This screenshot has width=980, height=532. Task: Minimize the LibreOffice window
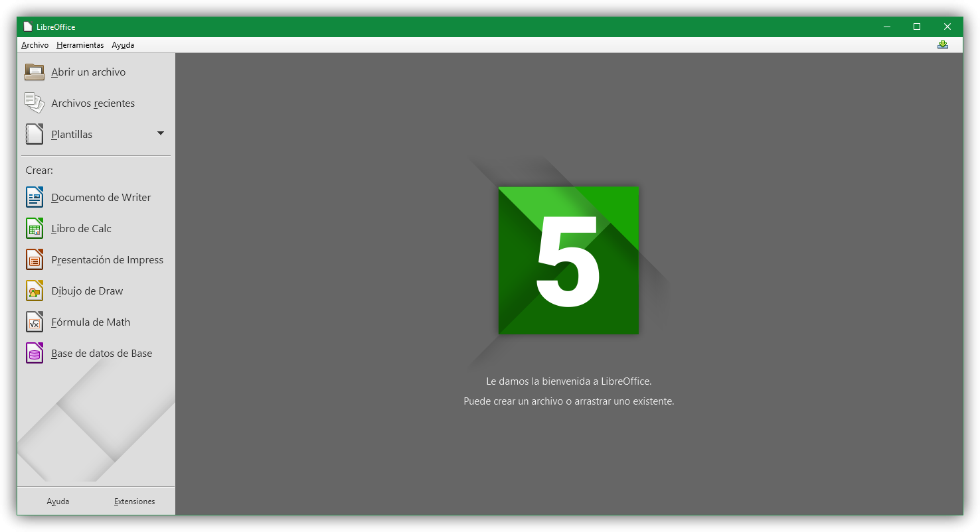coord(887,27)
